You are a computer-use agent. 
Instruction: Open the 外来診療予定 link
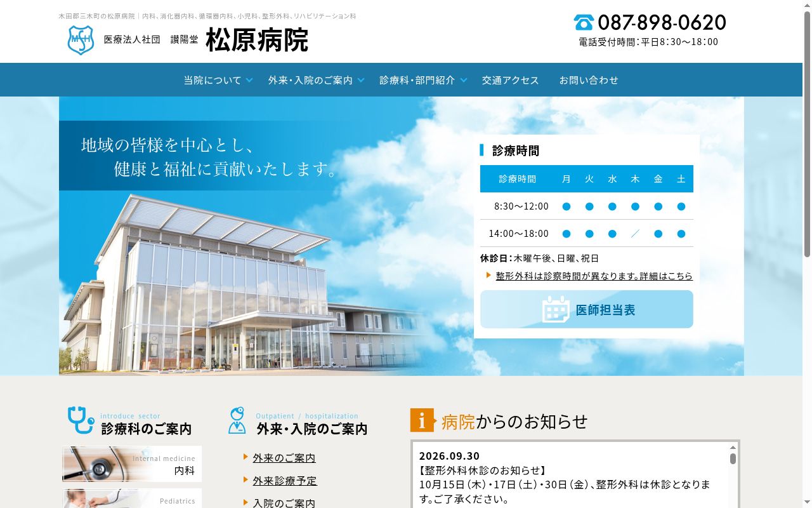click(285, 481)
